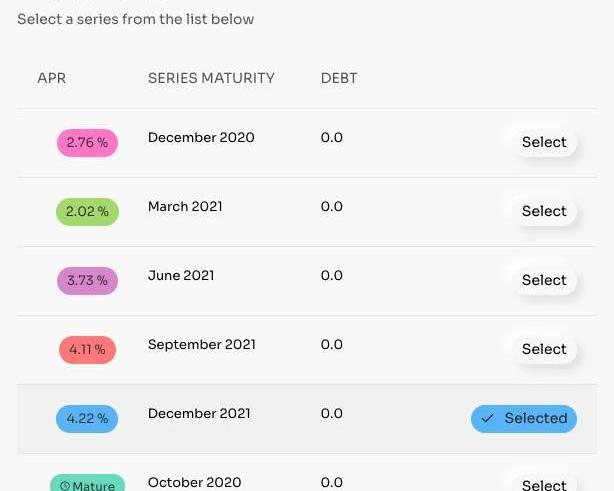The width and height of the screenshot is (614, 491).
Task: Click the SERIES MATURITY column header
Action: coord(211,78)
